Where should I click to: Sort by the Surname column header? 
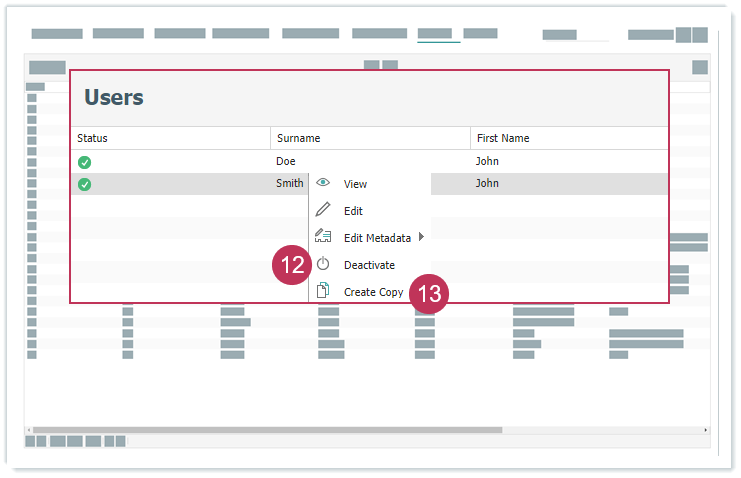(298, 138)
